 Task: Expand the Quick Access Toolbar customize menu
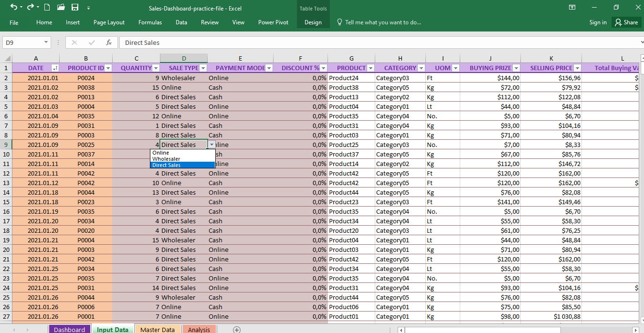tap(89, 7)
